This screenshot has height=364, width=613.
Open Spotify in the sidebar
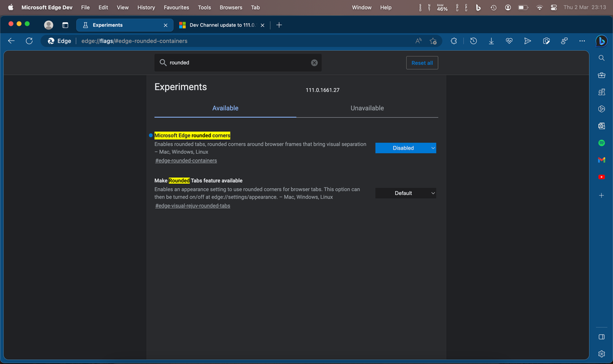point(601,143)
